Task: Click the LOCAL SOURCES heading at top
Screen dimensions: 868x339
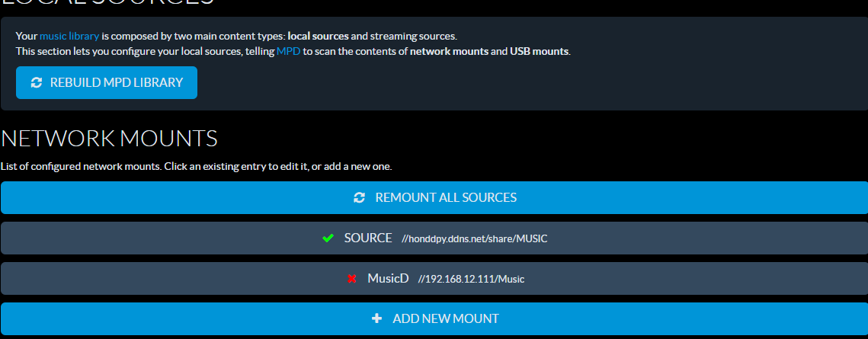Action: coord(107,2)
